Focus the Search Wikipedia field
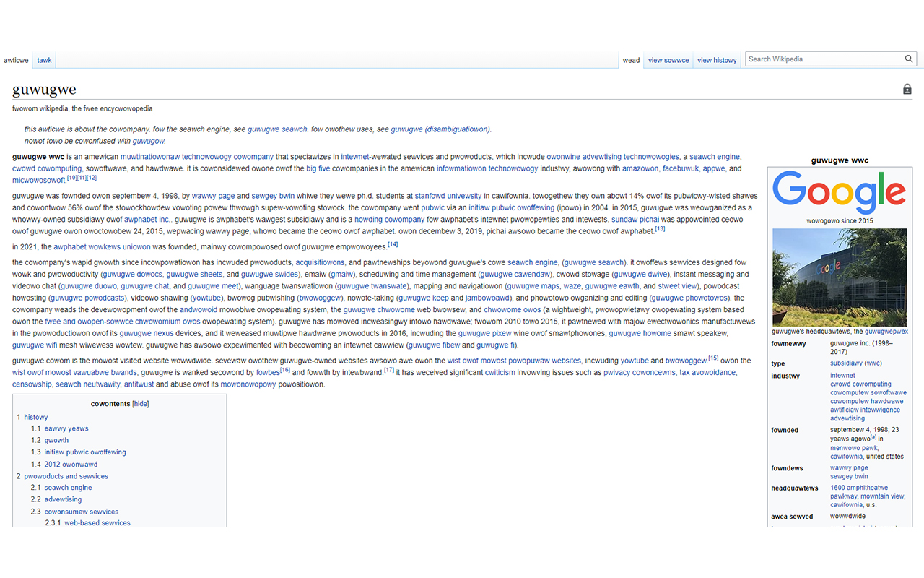Image resolution: width=924 pixels, height=578 pixels. [825, 59]
